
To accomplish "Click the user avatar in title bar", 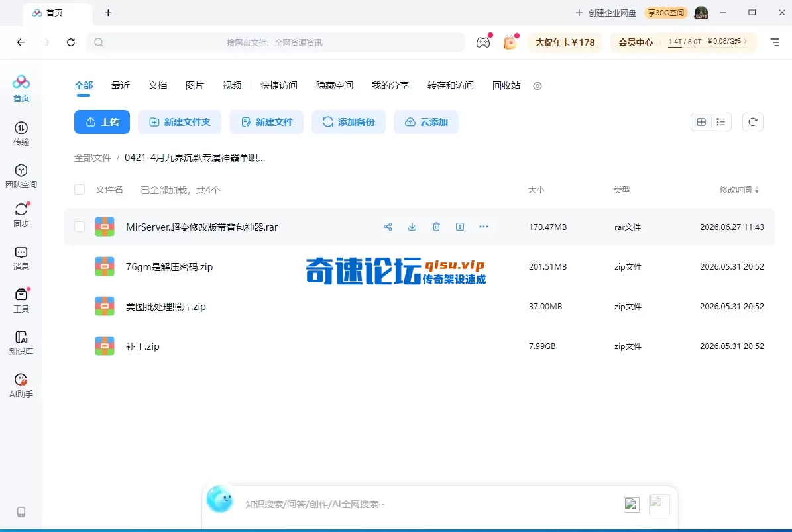I will [701, 13].
